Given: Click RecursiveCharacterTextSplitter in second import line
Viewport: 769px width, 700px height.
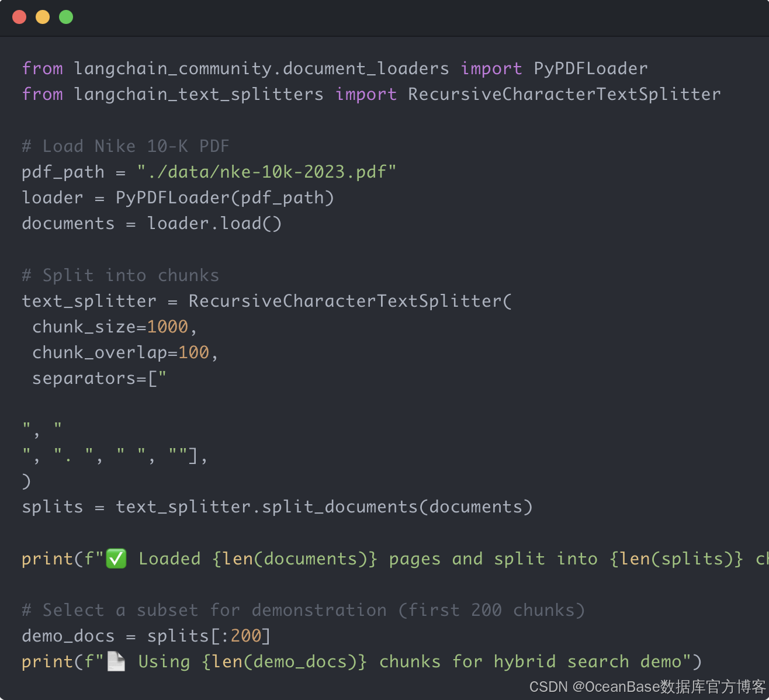Looking at the screenshot, I should click(x=564, y=95).
